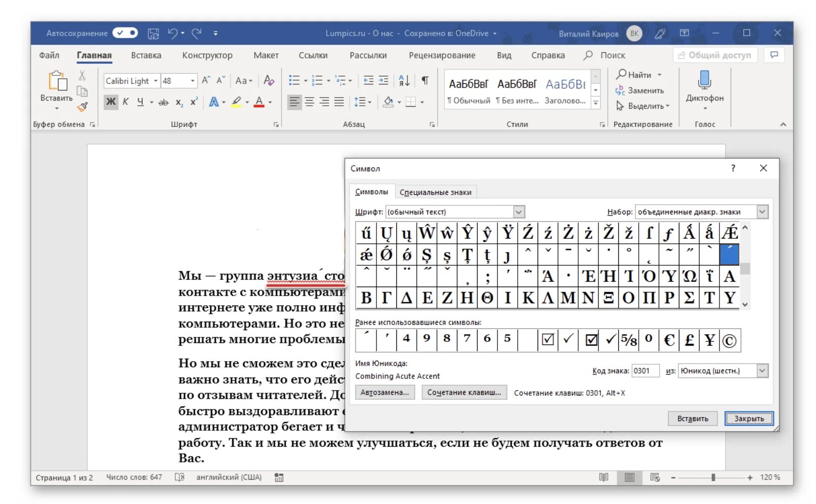Click Replace (Заменить)
816x504 pixels.
pos(640,90)
